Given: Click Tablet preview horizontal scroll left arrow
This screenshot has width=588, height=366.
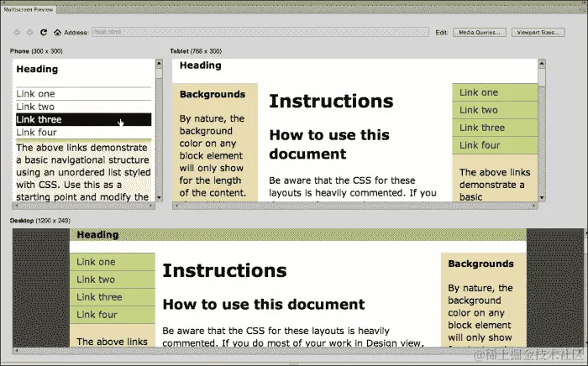Looking at the screenshot, I should pyautogui.click(x=176, y=206).
